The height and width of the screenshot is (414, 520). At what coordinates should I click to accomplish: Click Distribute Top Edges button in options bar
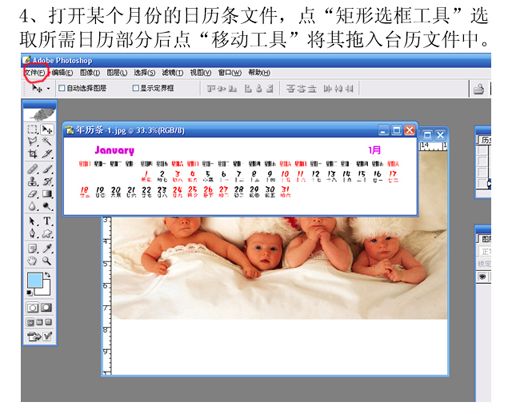pyautogui.click(x=291, y=89)
